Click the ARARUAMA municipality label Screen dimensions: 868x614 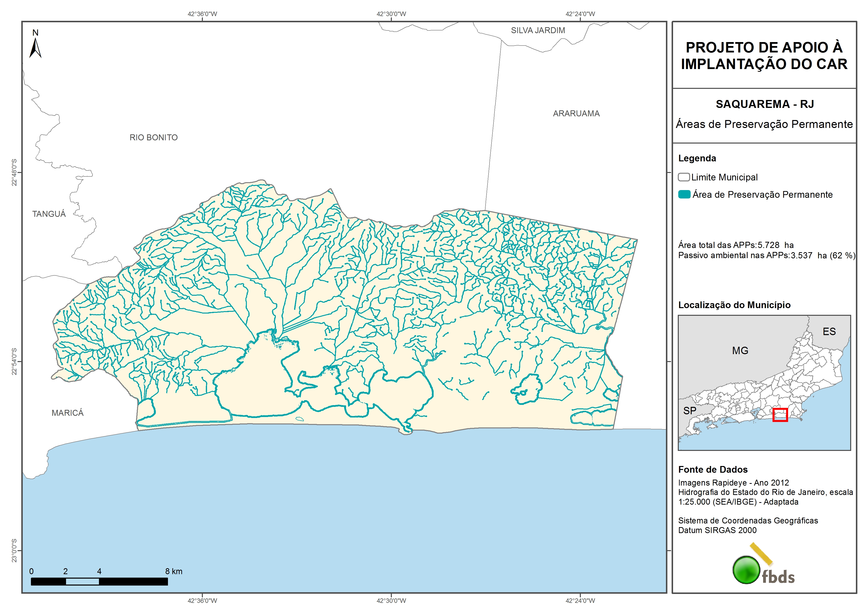(576, 114)
